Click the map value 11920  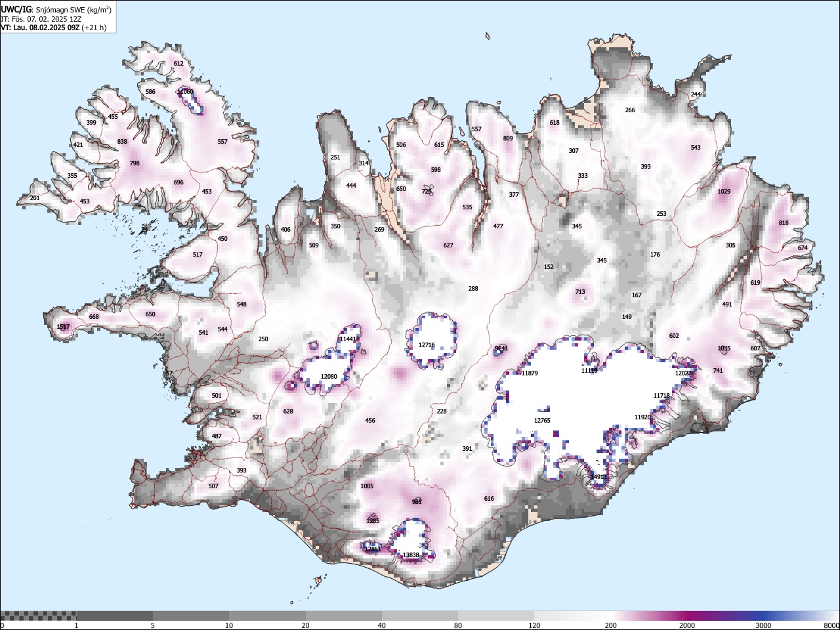[642, 417]
